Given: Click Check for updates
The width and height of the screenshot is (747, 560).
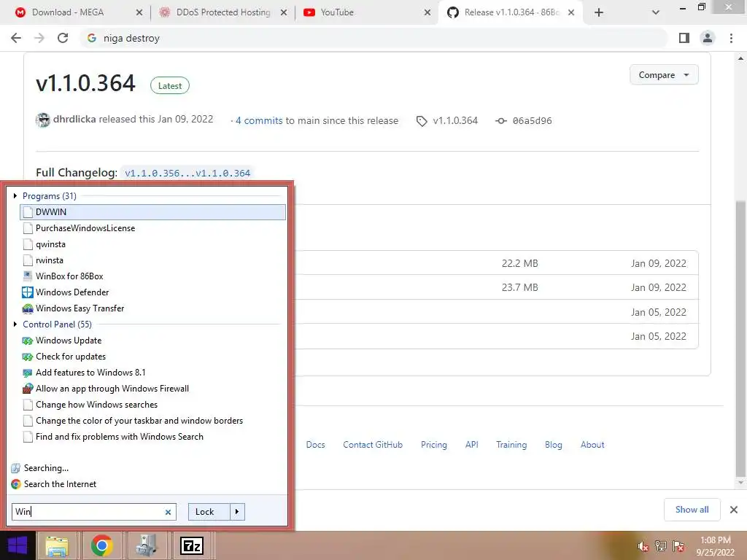Looking at the screenshot, I should pyautogui.click(x=152, y=356).
